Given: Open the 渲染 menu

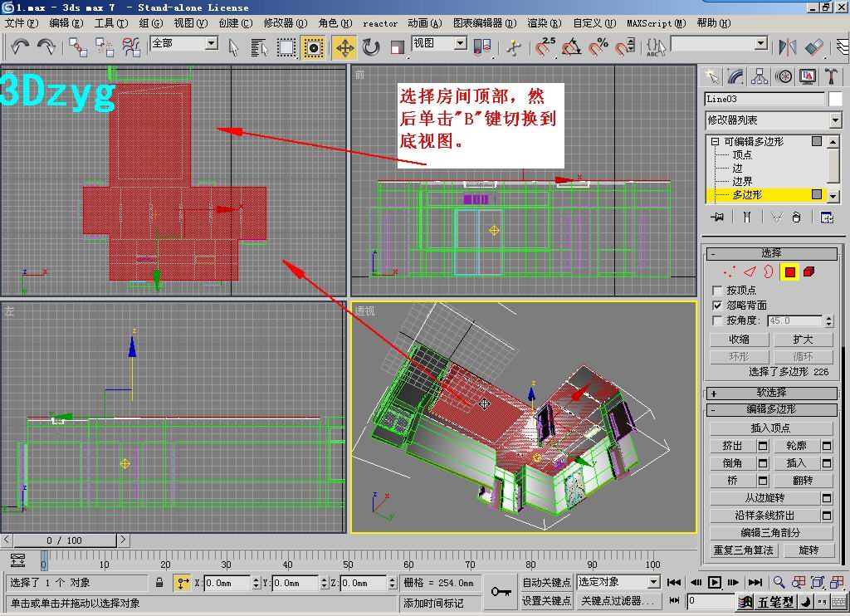Looking at the screenshot, I should tap(544, 23).
